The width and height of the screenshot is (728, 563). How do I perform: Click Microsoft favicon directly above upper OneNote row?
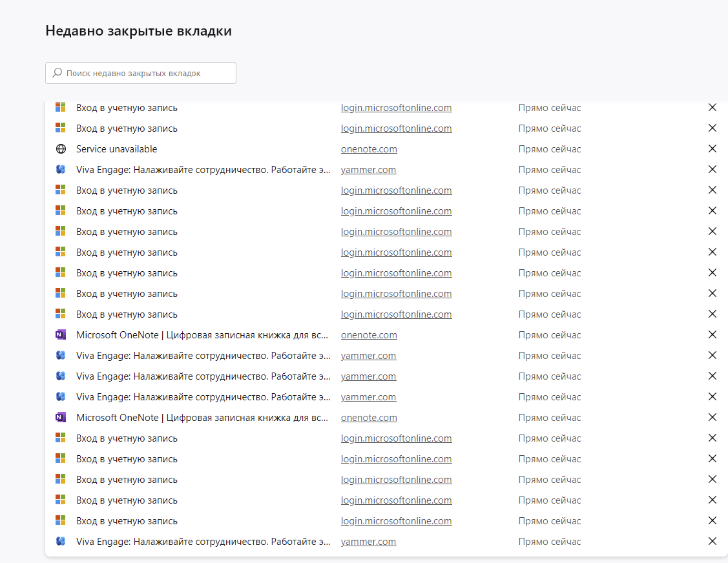tap(61, 314)
